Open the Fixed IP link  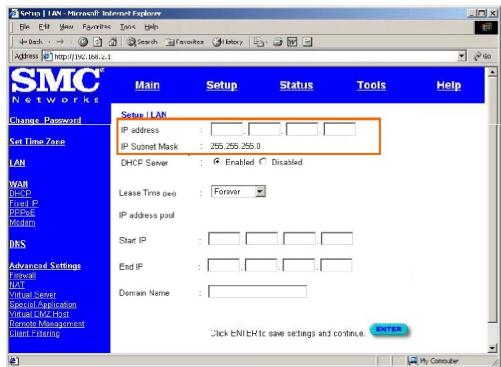[24, 203]
